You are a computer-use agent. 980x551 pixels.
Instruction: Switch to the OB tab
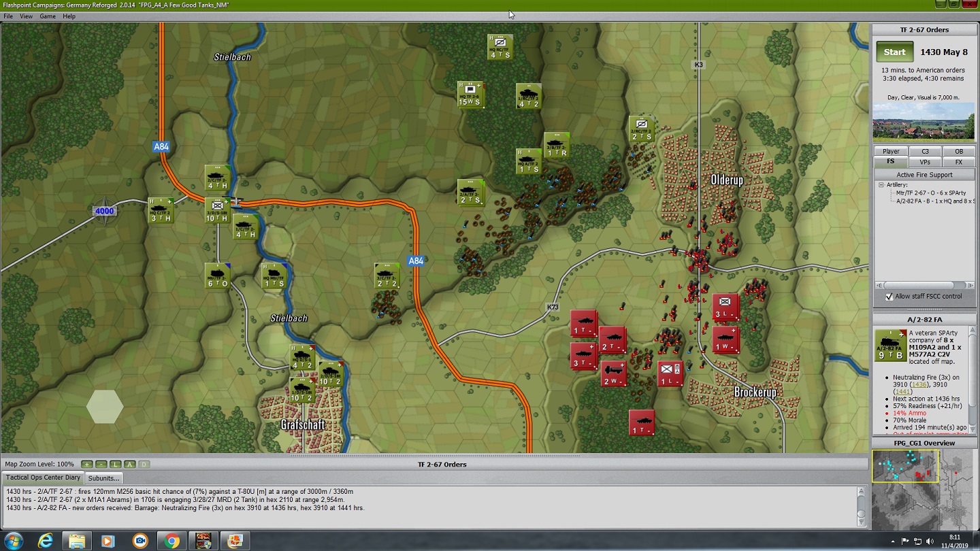tap(958, 151)
